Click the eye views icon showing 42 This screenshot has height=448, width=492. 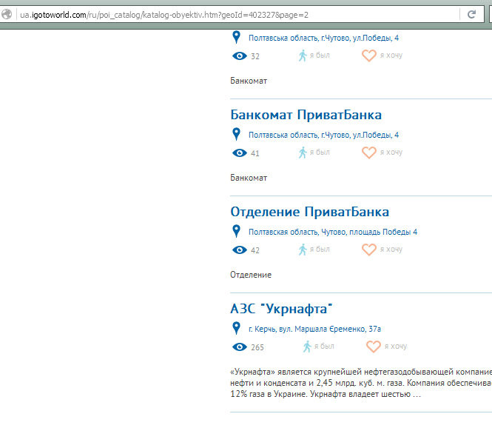pyautogui.click(x=240, y=250)
